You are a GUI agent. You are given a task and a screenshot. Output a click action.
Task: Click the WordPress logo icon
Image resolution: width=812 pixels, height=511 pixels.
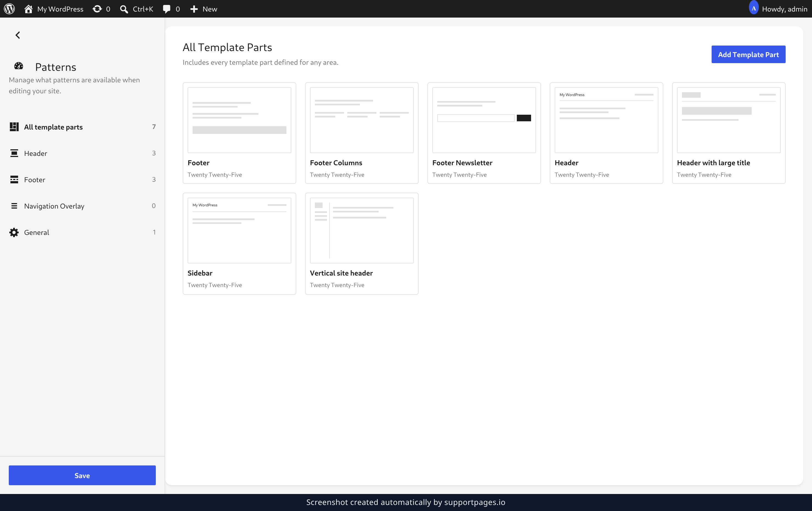pyautogui.click(x=9, y=9)
